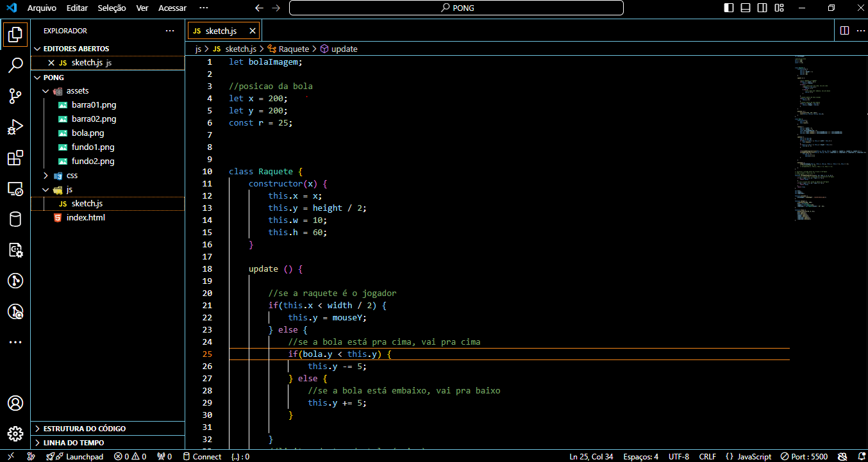Open the Editar menu

(x=77, y=8)
